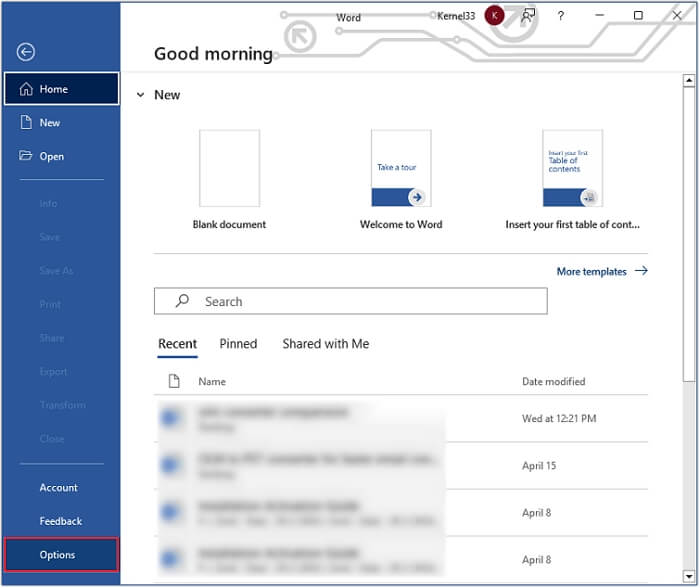This screenshot has width=700, height=588.
Task: Click the Kernel33 account avatar
Action: pyautogui.click(x=494, y=16)
